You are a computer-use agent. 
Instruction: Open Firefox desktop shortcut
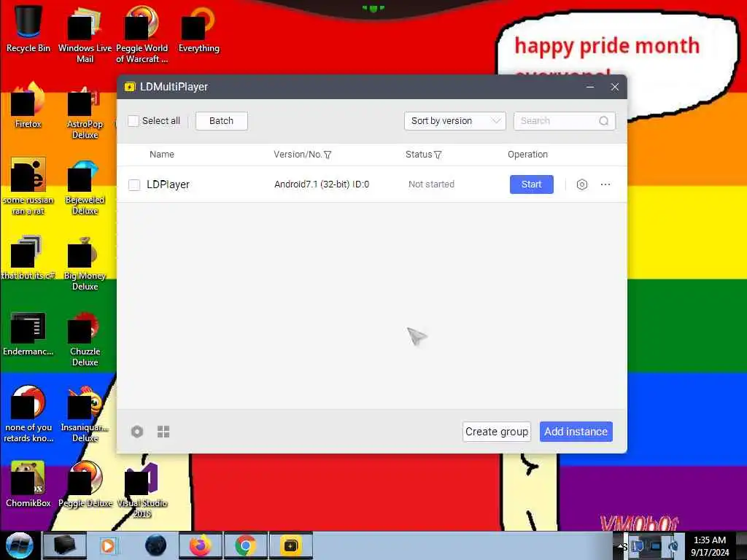coord(28,106)
